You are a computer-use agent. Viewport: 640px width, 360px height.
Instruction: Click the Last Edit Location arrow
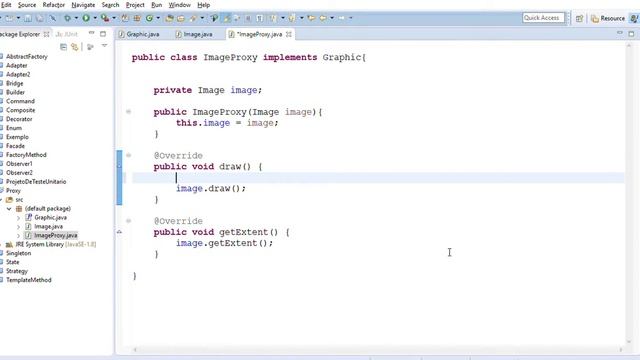(311, 18)
